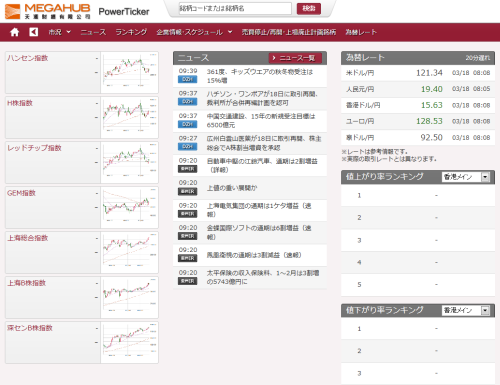Expand the 市況 dropdown menu
Image resolution: width=500 pixels, height=385 pixels.
pyautogui.click(x=60, y=32)
